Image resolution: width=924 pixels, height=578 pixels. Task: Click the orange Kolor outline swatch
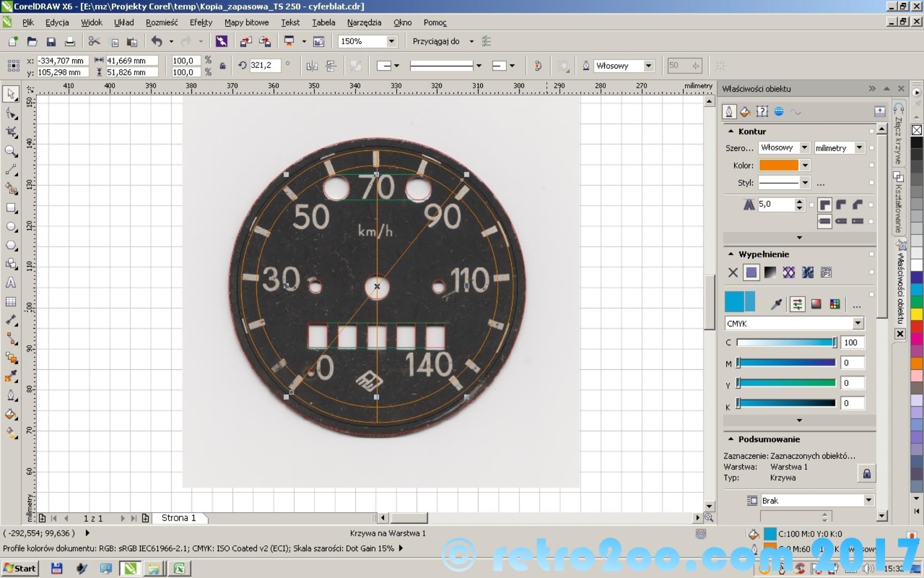(779, 165)
